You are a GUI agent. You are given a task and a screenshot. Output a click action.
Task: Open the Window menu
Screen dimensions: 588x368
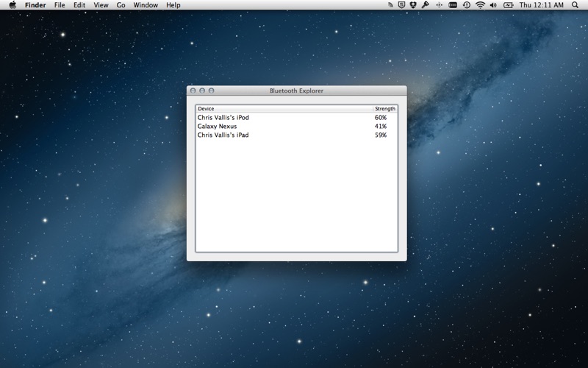(x=146, y=5)
